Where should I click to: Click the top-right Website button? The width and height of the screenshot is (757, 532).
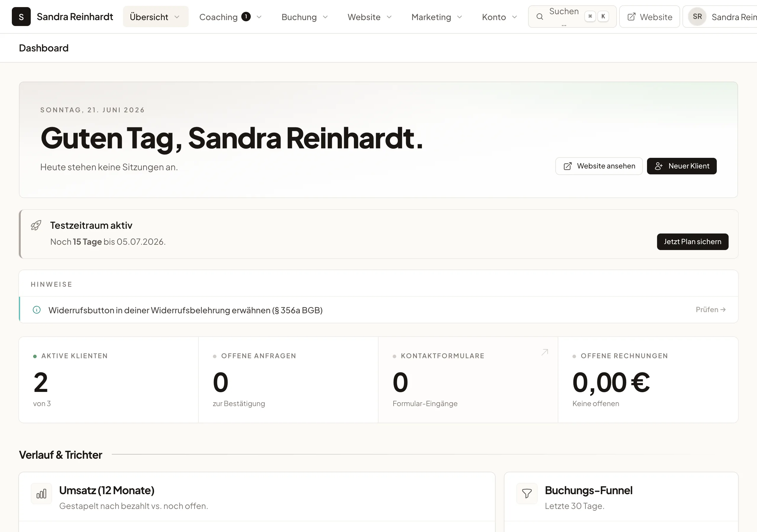pyautogui.click(x=649, y=17)
